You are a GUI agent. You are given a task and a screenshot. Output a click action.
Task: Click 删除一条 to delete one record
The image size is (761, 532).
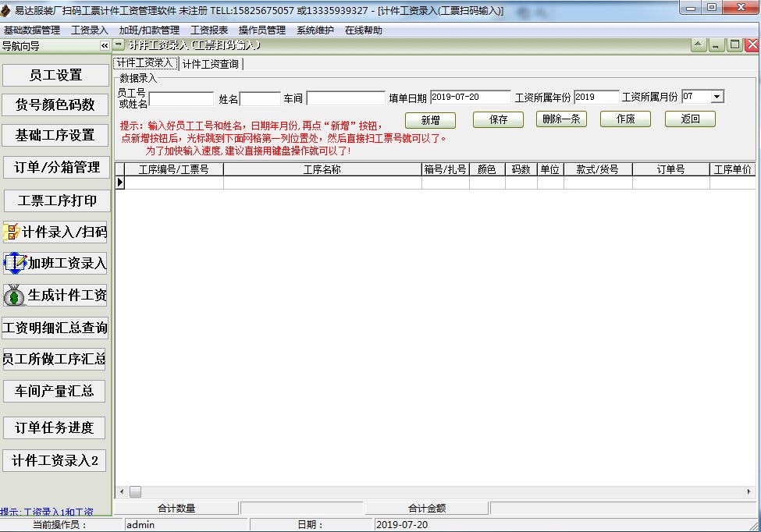(x=560, y=120)
